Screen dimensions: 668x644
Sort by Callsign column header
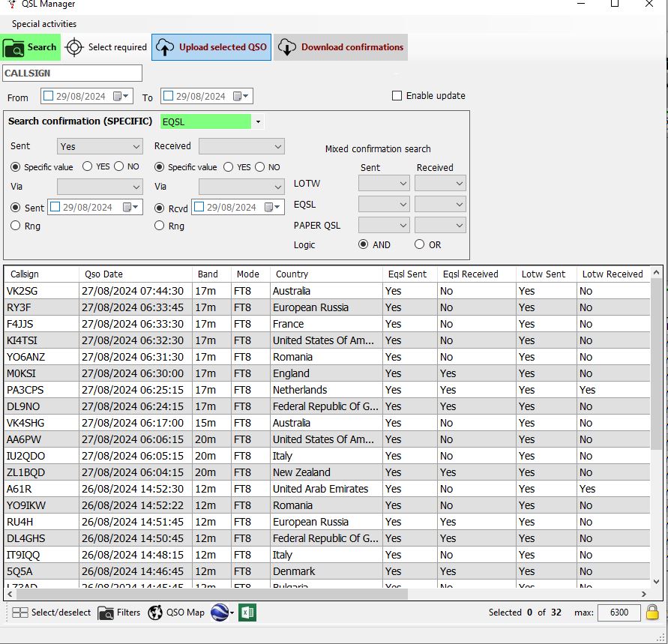pyautogui.click(x=41, y=274)
